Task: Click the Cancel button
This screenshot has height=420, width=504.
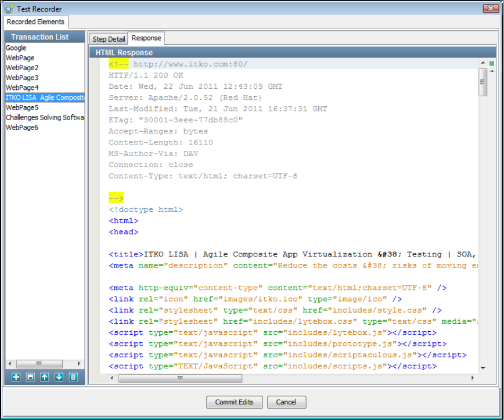Action: pos(286,402)
